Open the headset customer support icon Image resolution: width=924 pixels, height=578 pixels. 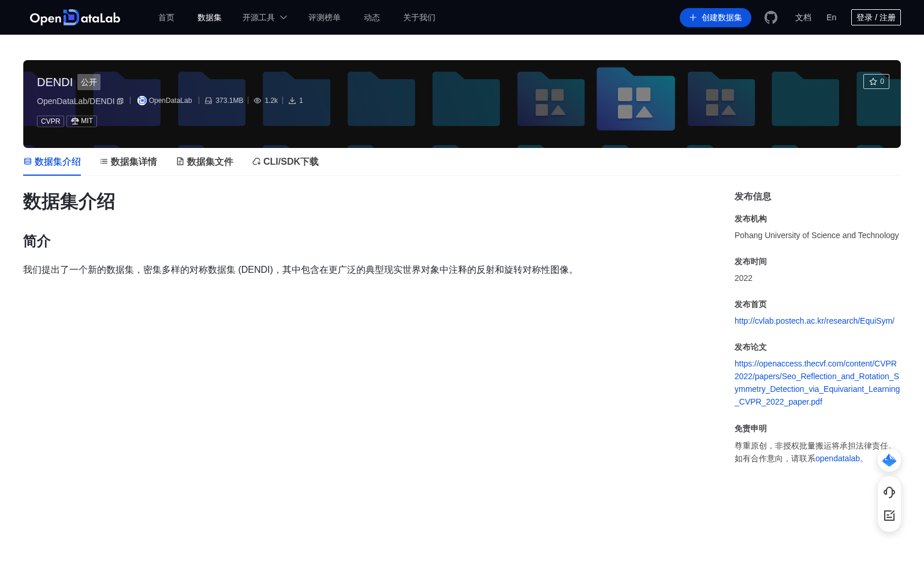coord(889,492)
